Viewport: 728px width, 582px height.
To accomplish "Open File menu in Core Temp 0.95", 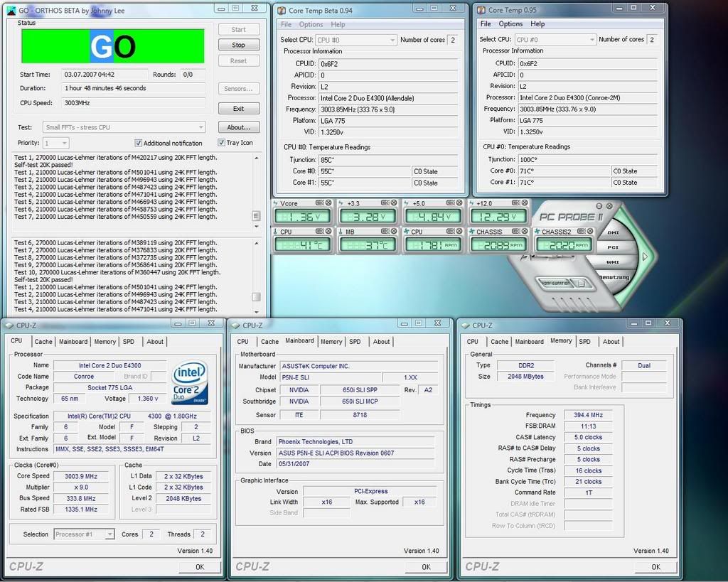I will click(x=486, y=23).
